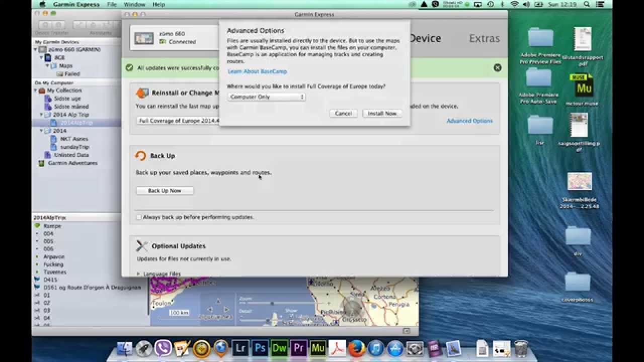Screen dimensions: 644x362
Task: Open the coverphotos desktop folder
Action: point(578,287)
